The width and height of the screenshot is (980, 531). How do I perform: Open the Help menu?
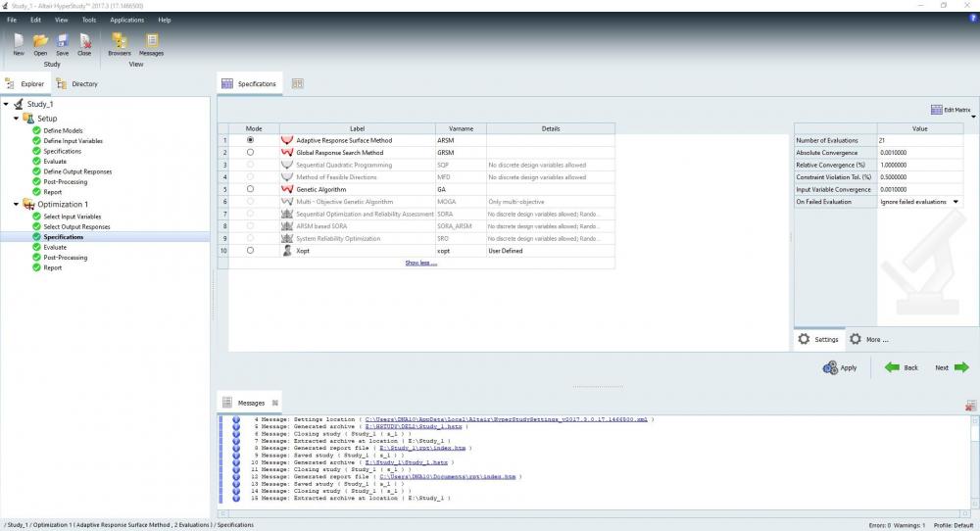(x=165, y=20)
